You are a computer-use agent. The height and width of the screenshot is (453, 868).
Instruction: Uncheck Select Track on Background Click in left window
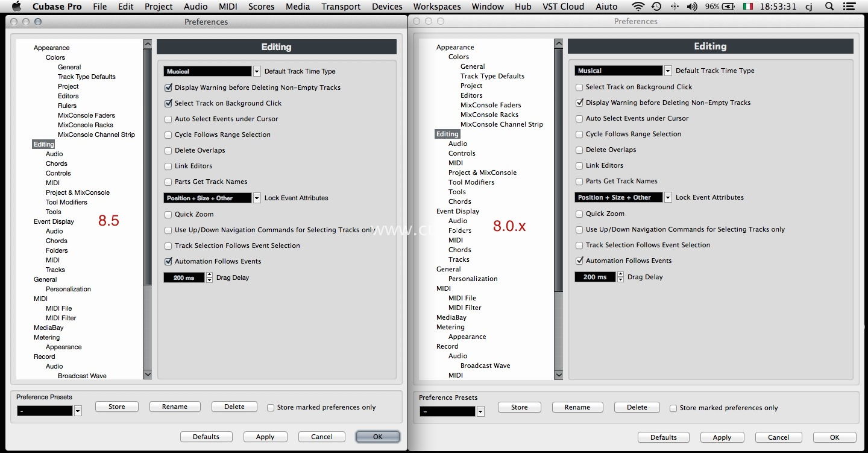[x=169, y=103]
